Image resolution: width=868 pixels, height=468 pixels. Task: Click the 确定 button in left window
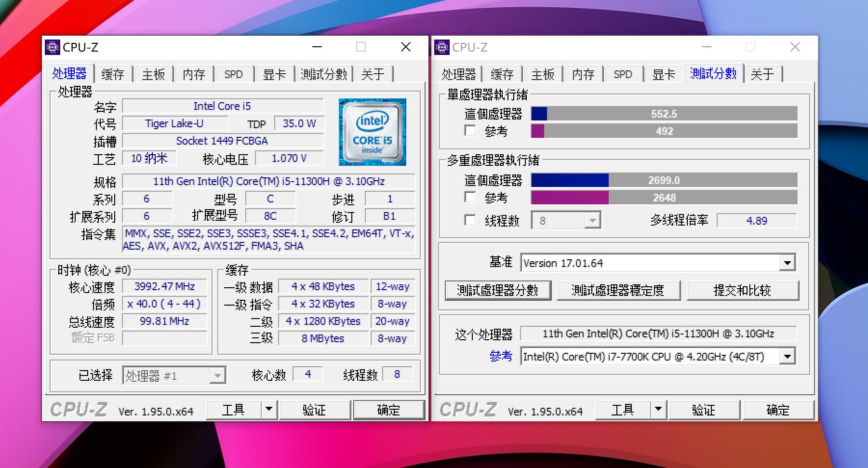[x=389, y=410]
